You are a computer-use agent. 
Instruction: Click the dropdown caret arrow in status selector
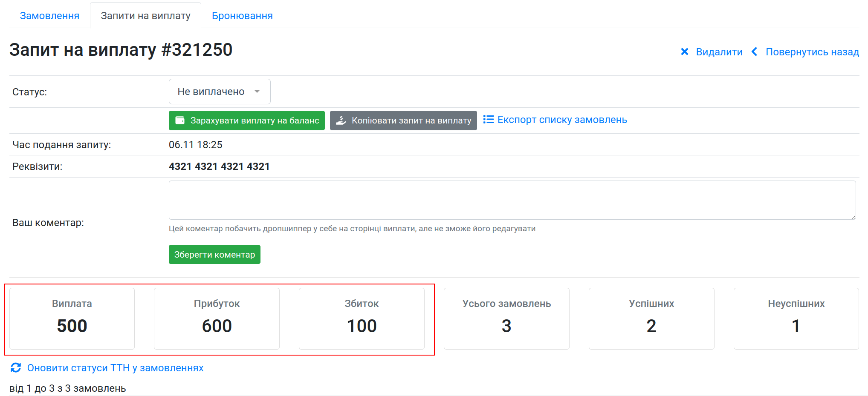click(x=257, y=92)
